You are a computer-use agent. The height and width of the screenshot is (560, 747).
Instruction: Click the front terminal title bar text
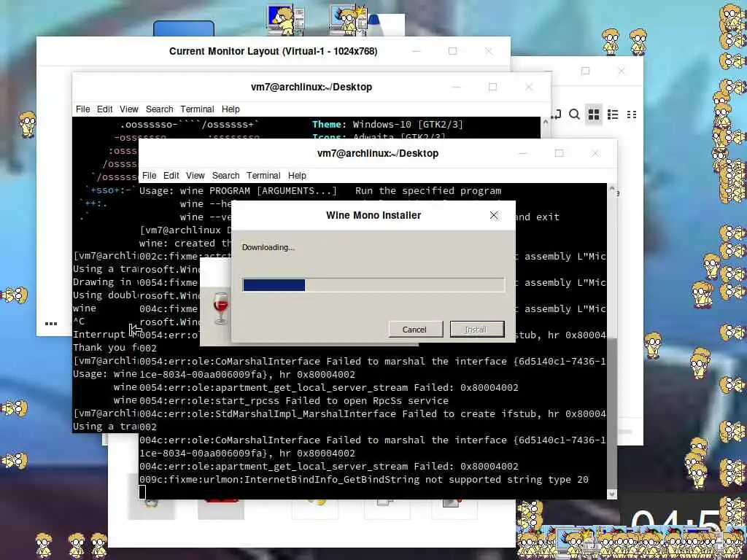378,153
